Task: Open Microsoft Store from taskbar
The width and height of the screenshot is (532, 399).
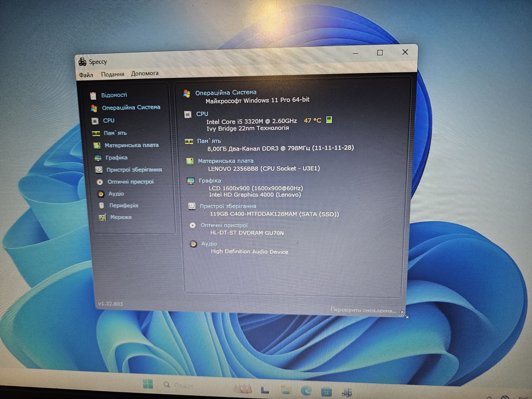Action: (326, 392)
